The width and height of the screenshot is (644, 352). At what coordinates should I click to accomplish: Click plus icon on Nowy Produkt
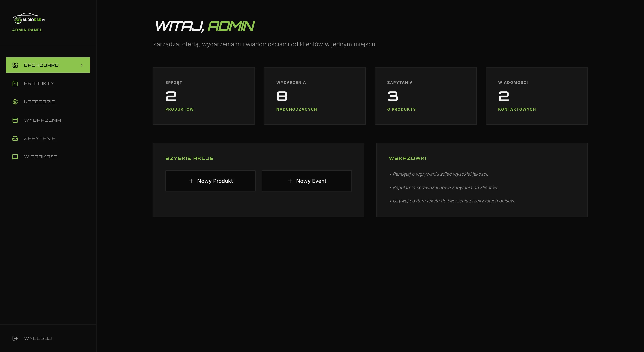point(191,181)
